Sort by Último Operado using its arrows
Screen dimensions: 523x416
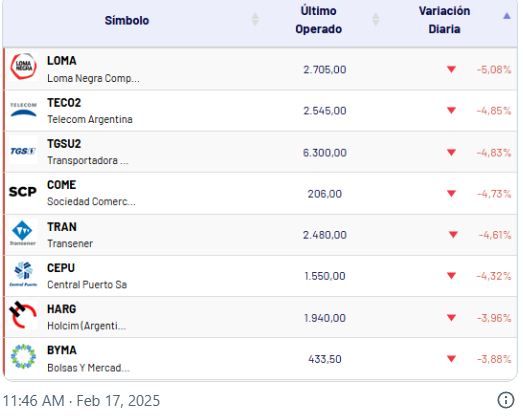(376, 19)
